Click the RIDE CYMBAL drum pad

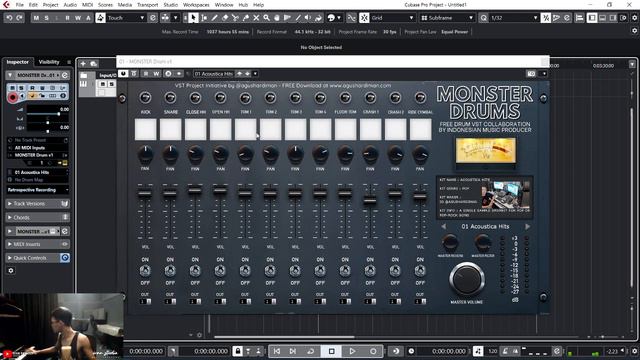pyautogui.click(x=420, y=130)
